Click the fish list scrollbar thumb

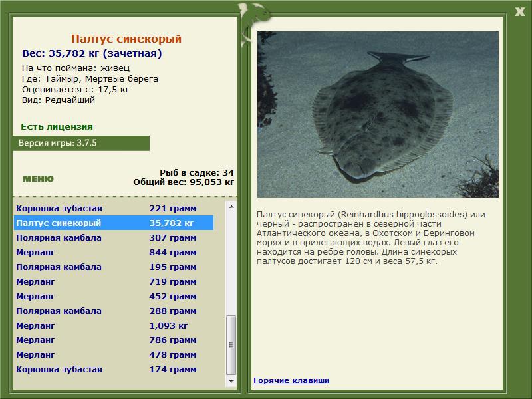[x=231, y=345]
